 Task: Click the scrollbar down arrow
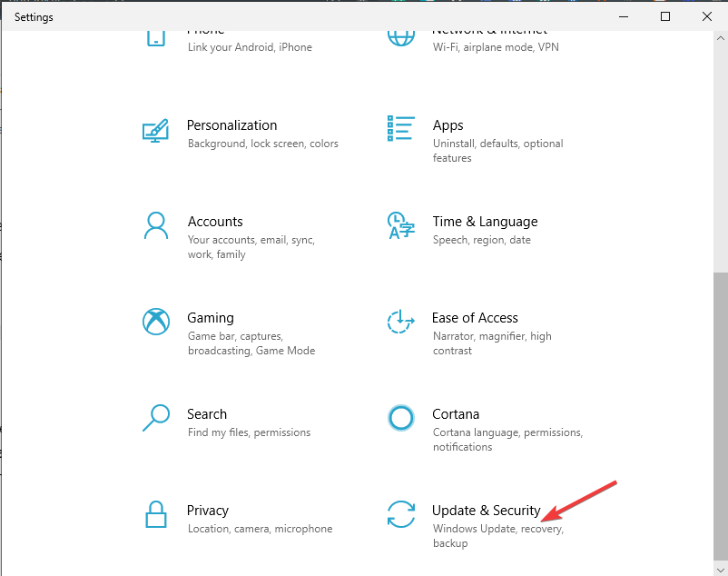click(x=720, y=569)
